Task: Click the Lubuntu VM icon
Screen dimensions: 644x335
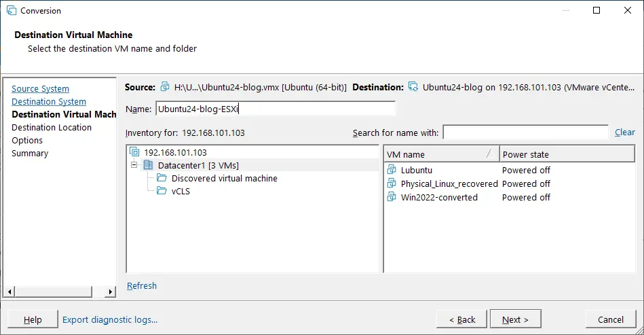Action: [x=392, y=170]
